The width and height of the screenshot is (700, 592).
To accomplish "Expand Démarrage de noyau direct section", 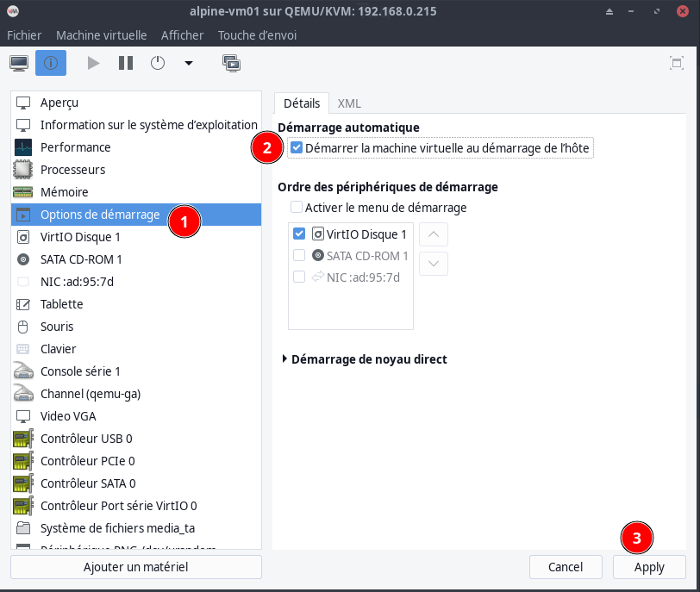I will (x=285, y=359).
